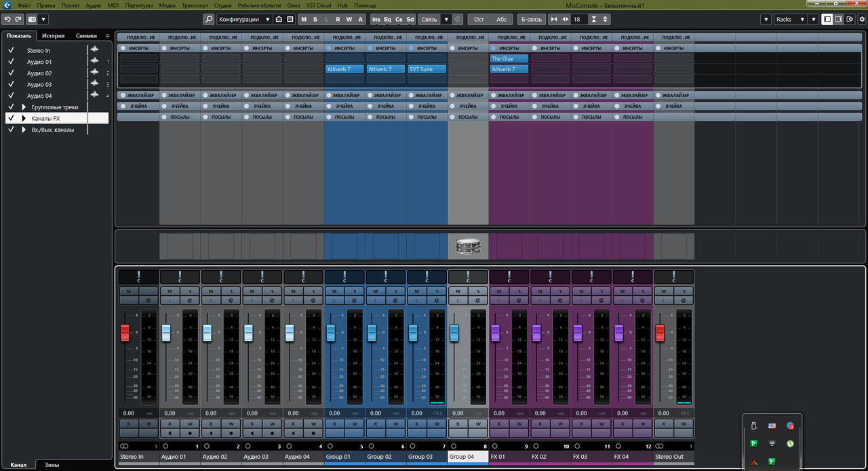Grab the red Stereo In fader
The height and width of the screenshot is (471, 868).
click(x=125, y=333)
